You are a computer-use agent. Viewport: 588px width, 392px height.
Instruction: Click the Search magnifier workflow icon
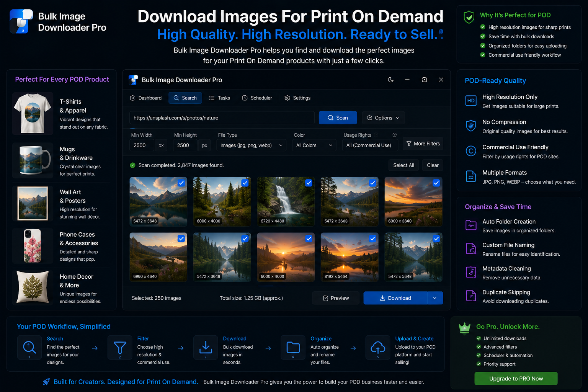pyautogui.click(x=29, y=347)
